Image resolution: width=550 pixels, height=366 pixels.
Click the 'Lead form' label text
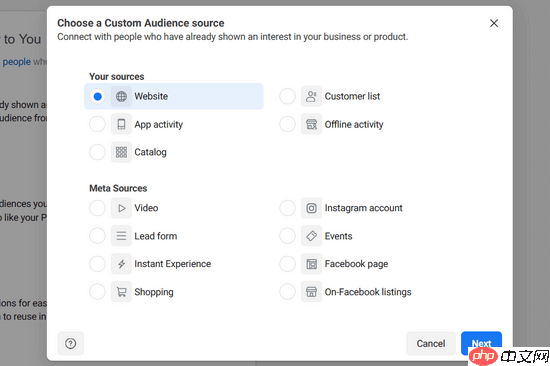156,236
